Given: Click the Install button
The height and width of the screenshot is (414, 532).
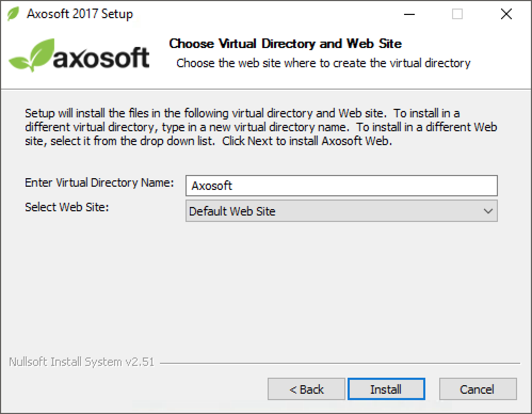Looking at the screenshot, I should [386, 389].
